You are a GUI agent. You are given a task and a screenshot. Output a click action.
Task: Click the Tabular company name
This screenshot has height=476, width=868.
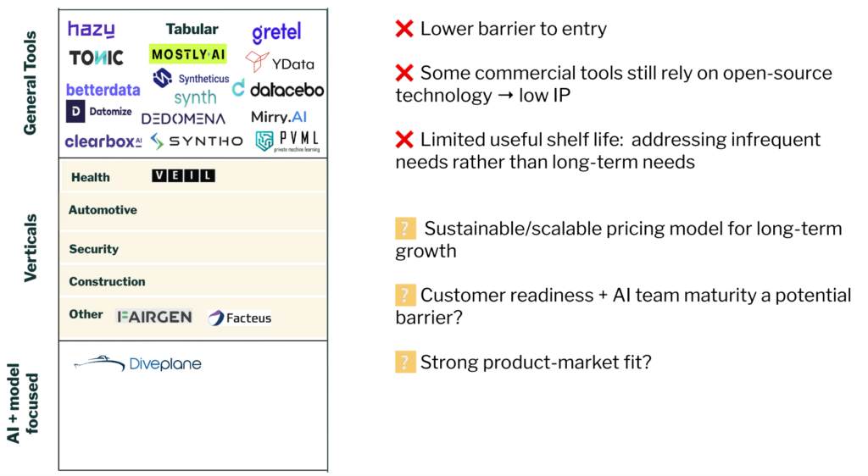[x=192, y=30]
